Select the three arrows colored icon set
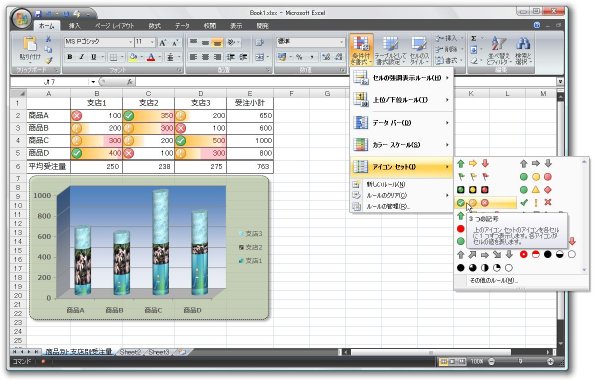 (x=473, y=164)
